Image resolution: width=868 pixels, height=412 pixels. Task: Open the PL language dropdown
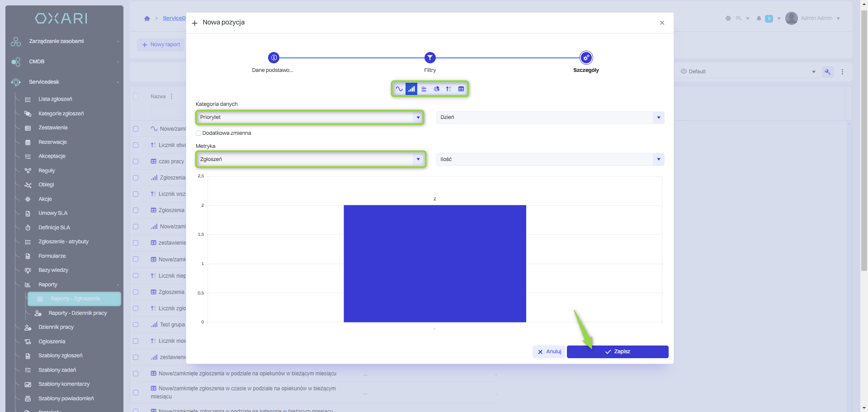click(743, 19)
